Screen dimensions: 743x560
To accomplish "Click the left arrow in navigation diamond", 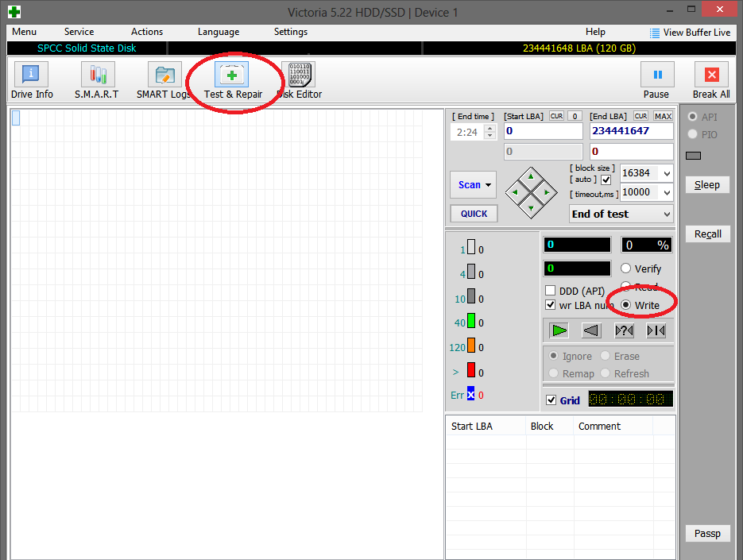I will [515, 192].
